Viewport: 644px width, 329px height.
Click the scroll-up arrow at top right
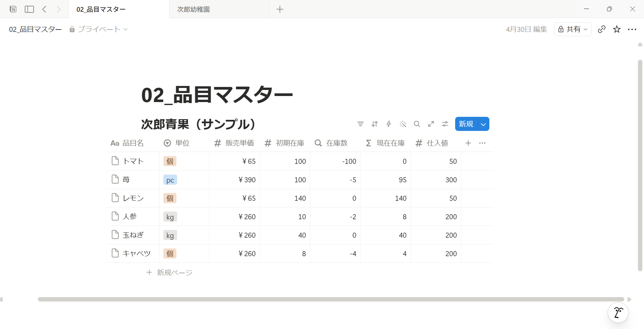click(640, 44)
